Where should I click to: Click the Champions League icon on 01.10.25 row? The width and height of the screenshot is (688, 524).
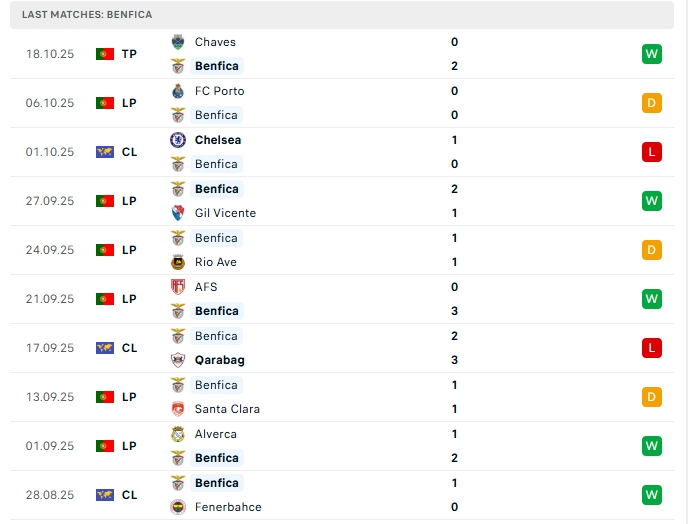click(105, 152)
